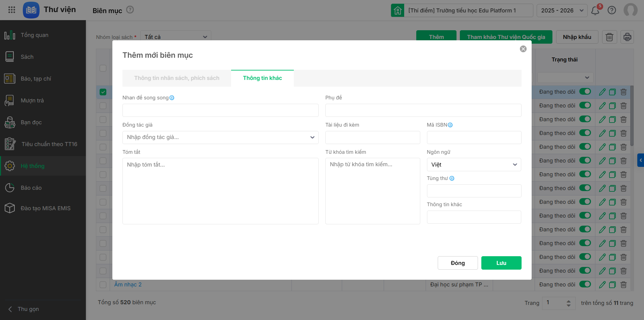This screenshot has width=644, height=320.
Task: Open the Ngôn ngữ dropdown
Action: 474,165
